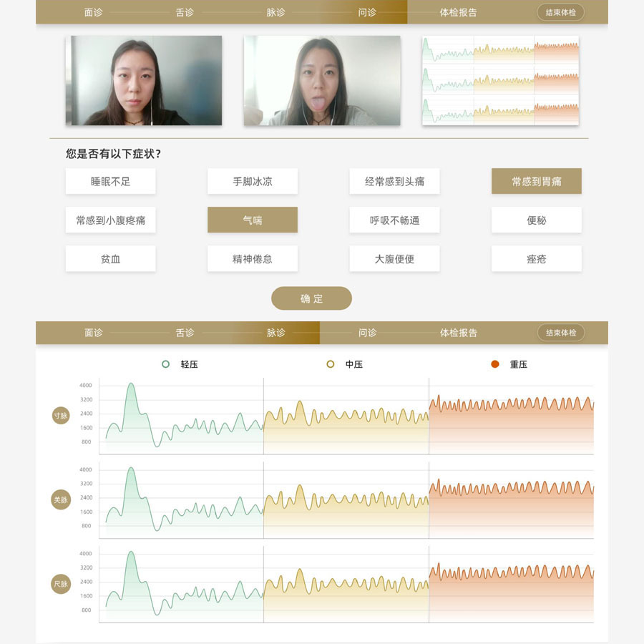644x644 pixels.
Task: Deselect symptom 常感到胃痛
Action: pyautogui.click(x=537, y=181)
